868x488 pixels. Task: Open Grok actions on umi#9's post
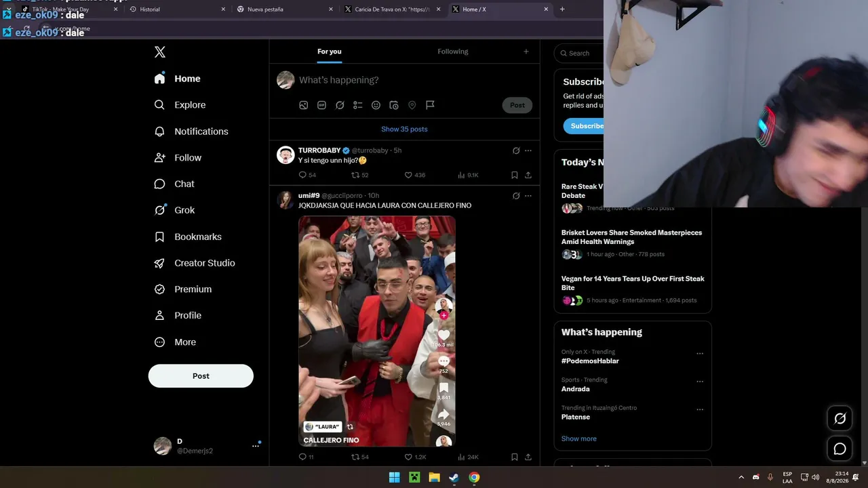[516, 196]
